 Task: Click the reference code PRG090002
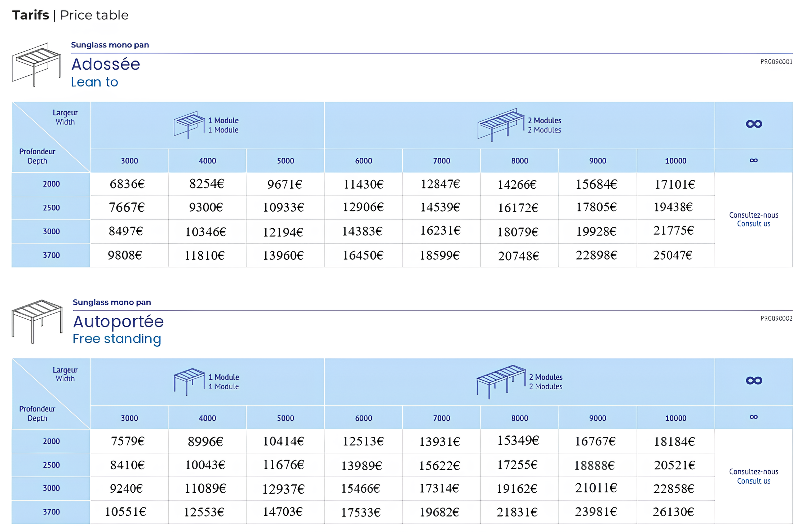[x=776, y=319]
